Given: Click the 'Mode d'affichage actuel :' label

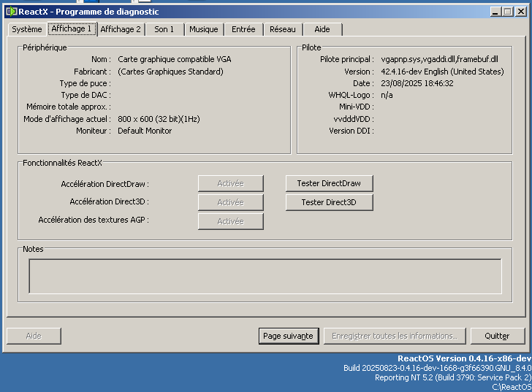Looking at the screenshot, I should [67, 119].
